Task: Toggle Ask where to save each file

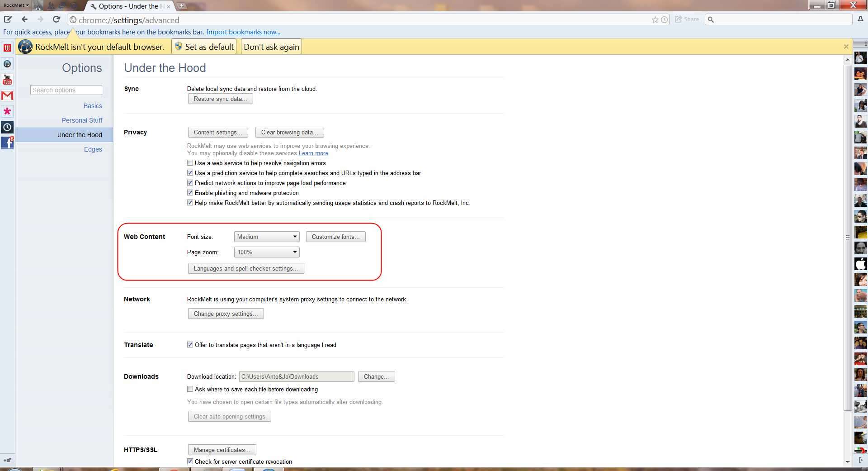Action: pyautogui.click(x=190, y=389)
